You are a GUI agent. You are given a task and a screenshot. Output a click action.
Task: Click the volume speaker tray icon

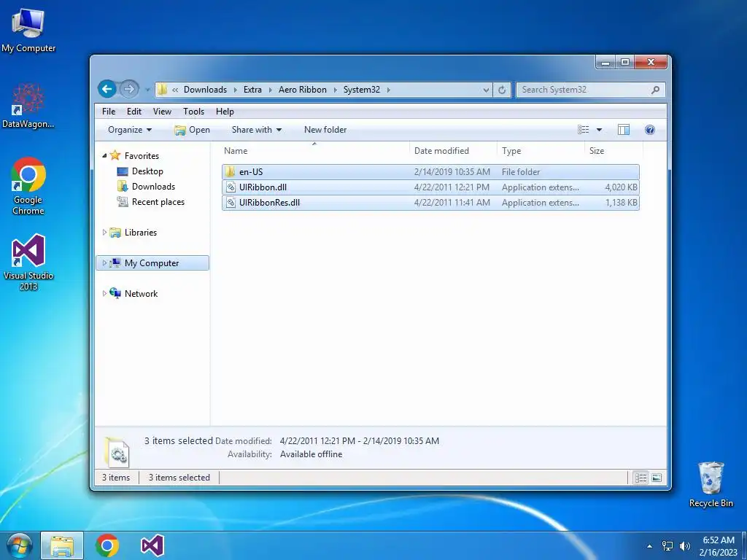[685, 546]
